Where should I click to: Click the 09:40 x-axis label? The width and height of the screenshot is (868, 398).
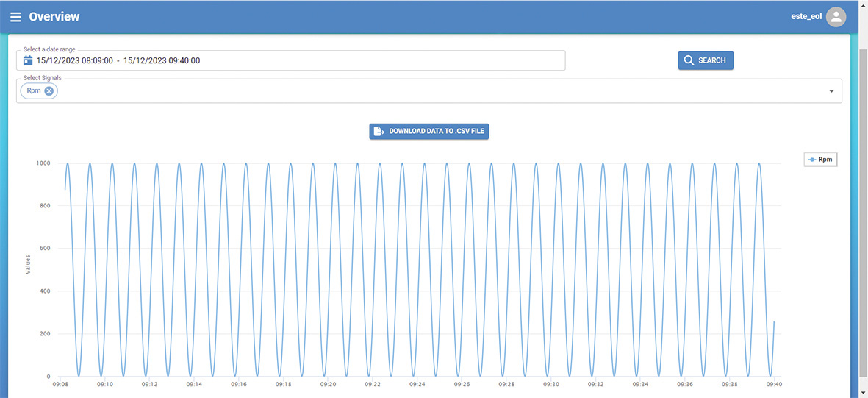point(774,383)
